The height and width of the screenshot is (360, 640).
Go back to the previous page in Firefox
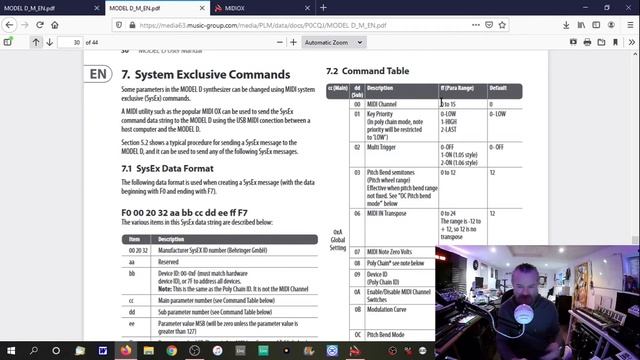tap(9, 25)
